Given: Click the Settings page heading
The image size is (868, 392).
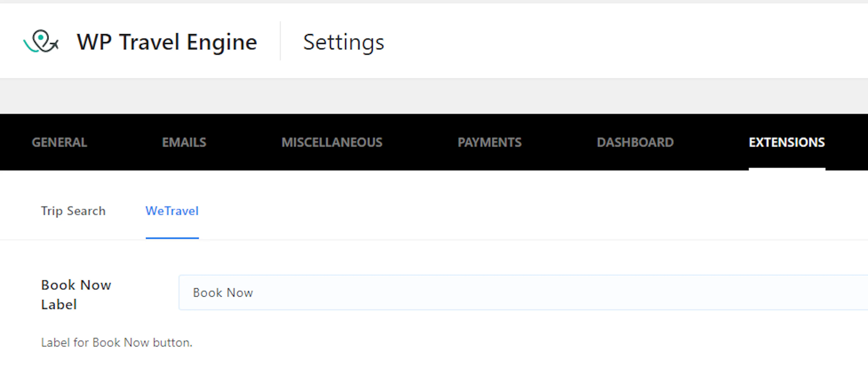Looking at the screenshot, I should click(343, 42).
